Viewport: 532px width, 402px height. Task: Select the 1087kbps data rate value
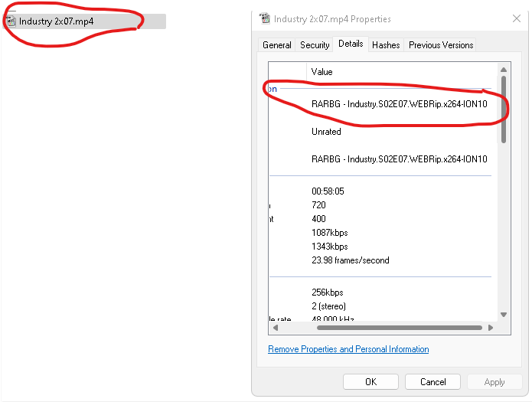pos(329,233)
